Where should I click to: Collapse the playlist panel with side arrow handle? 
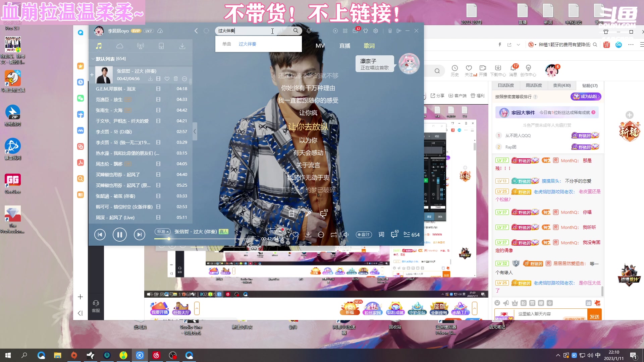click(195, 132)
